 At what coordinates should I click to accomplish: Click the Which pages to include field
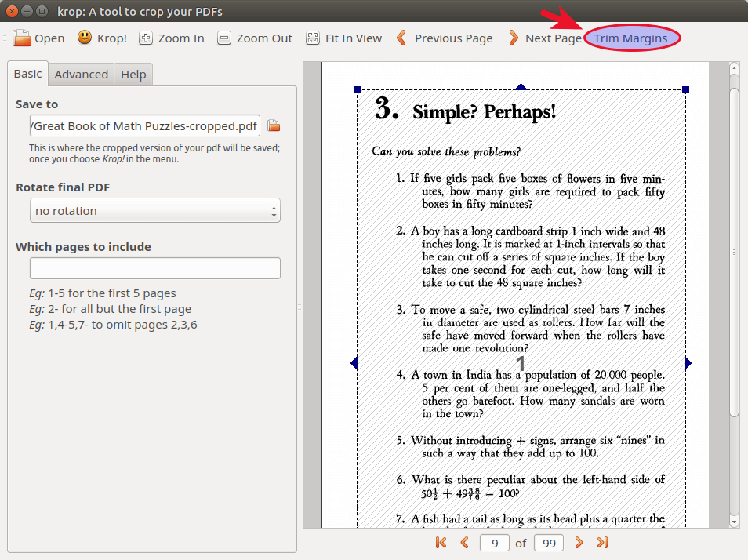(154, 268)
